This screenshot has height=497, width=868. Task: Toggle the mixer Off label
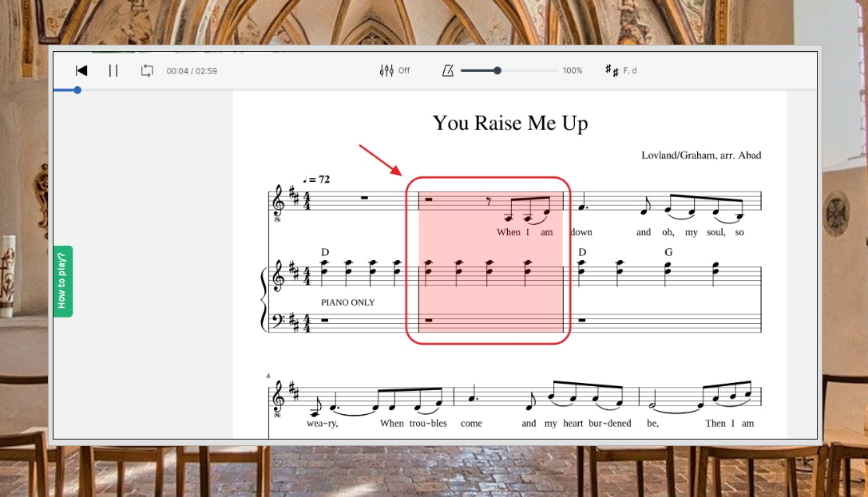pos(404,70)
